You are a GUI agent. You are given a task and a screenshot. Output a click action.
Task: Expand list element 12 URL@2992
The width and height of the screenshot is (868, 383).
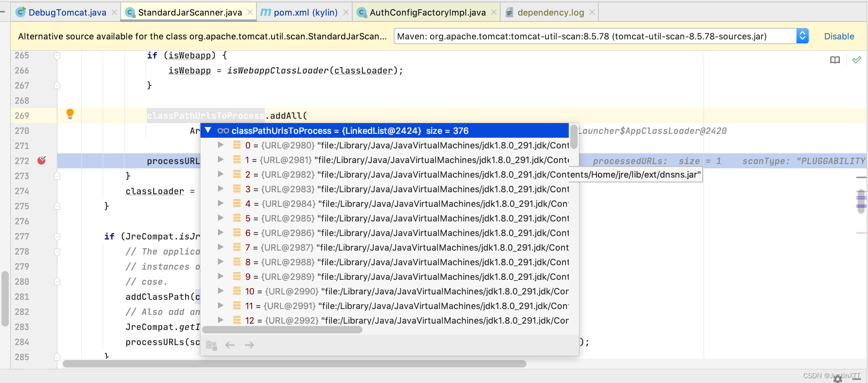pos(220,320)
